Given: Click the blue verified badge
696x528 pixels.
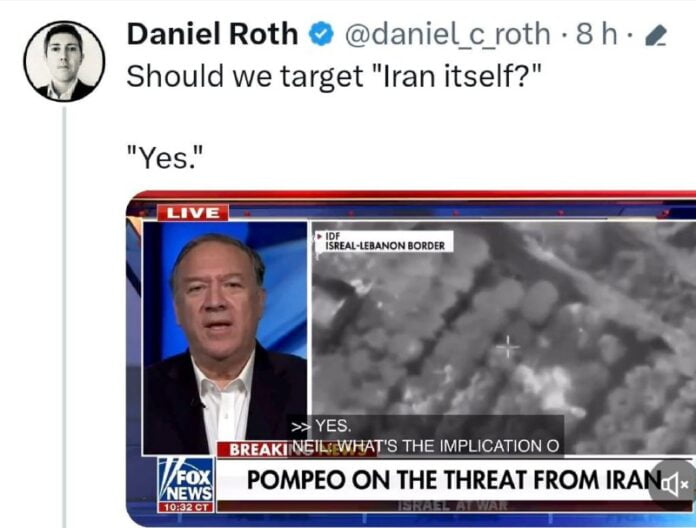Looking at the screenshot, I should pyautogui.click(x=321, y=34).
